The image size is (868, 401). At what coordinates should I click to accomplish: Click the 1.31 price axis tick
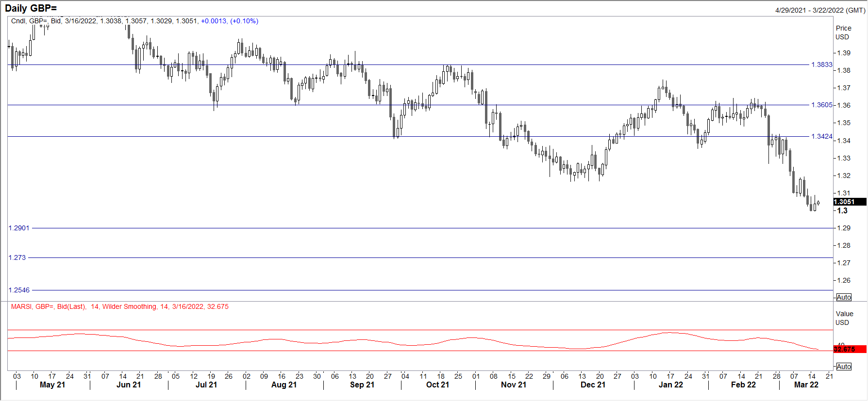(844, 193)
